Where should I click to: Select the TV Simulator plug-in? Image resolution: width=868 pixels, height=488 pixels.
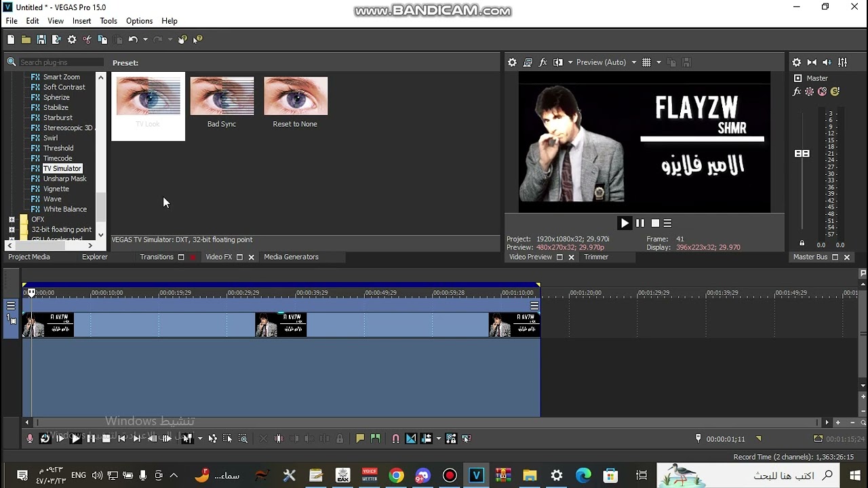click(x=62, y=169)
